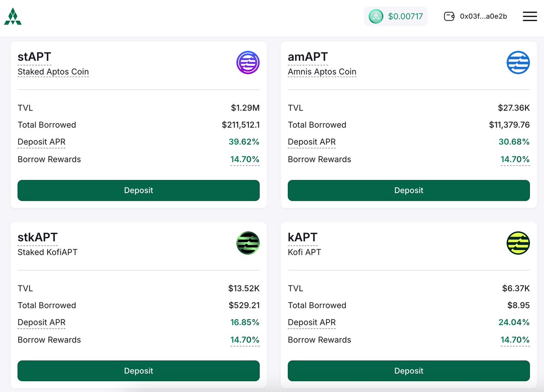Click the Staked Aptos Coin subtitle
The image size is (544, 392).
click(53, 72)
